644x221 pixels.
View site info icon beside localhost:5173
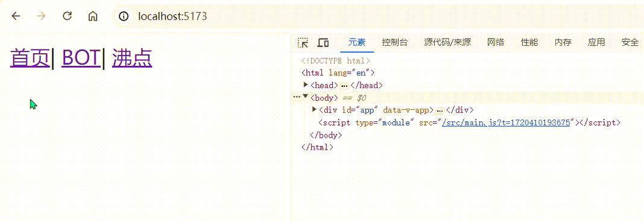tap(124, 16)
